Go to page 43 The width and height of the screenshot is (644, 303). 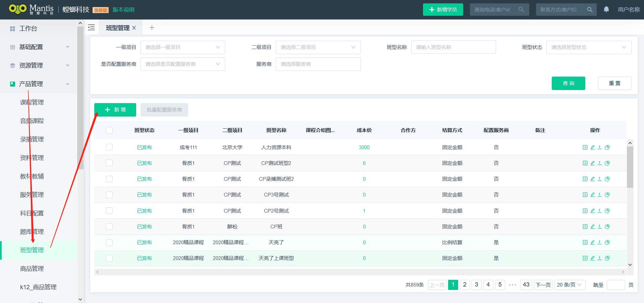(x=526, y=285)
